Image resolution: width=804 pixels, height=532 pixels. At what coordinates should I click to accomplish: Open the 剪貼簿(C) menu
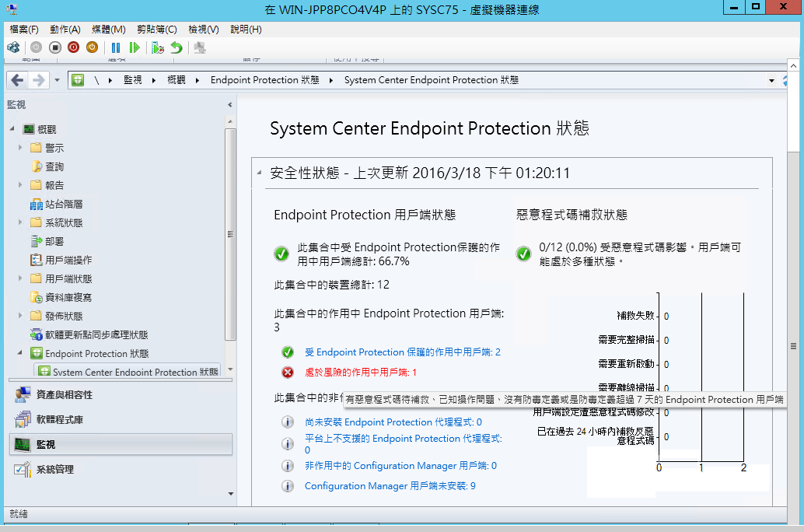tap(157, 30)
